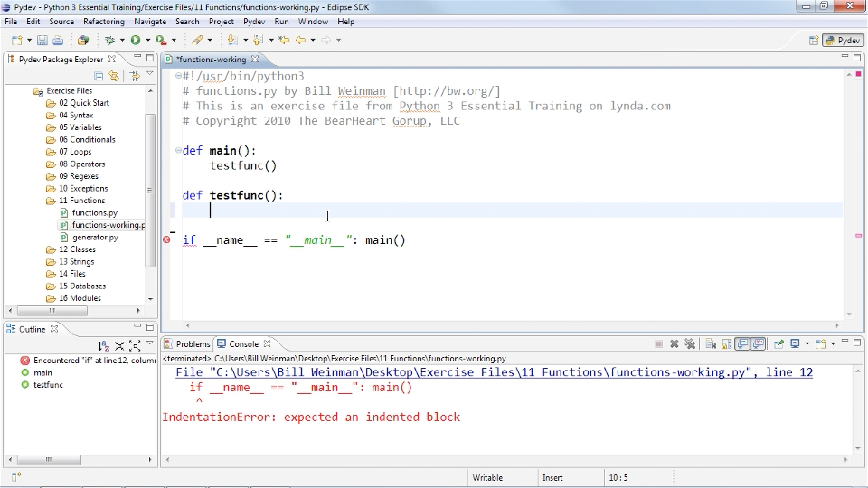Open the Outline view menu triangle
Viewport: 868px width, 488px height.
pos(150,343)
